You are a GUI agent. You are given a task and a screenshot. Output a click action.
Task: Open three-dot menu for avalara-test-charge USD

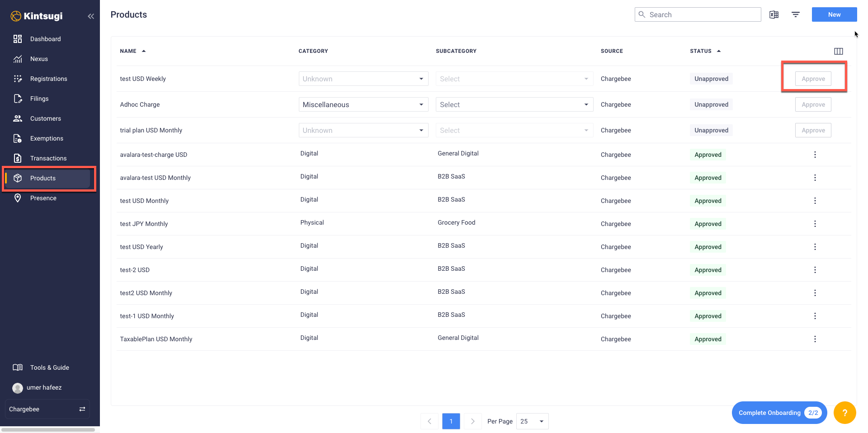[x=815, y=155]
